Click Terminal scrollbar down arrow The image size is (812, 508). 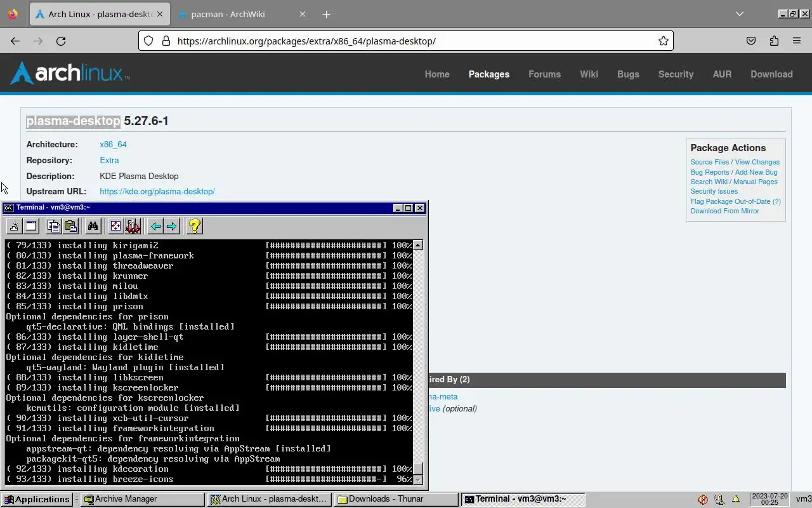click(417, 479)
